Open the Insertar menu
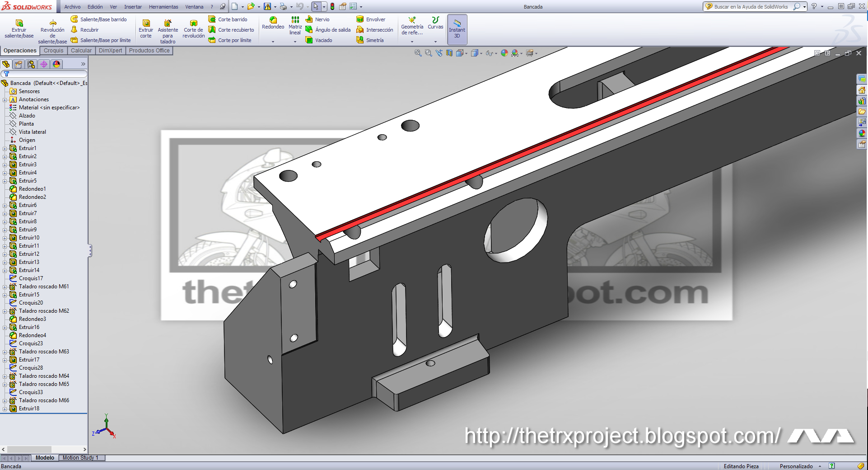Image resolution: width=868 pixels, height=470 pixels. (x=133, y=7)
